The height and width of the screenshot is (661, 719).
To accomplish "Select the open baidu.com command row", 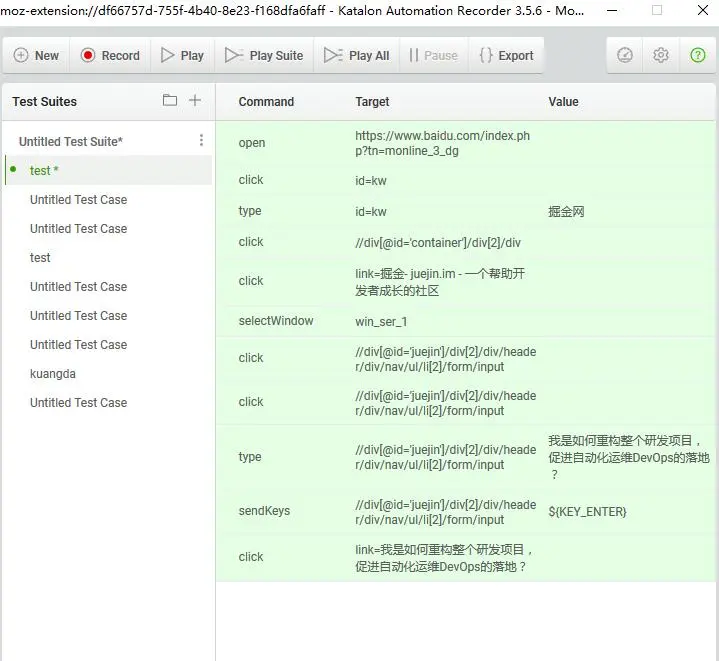I will pos(465,143).
